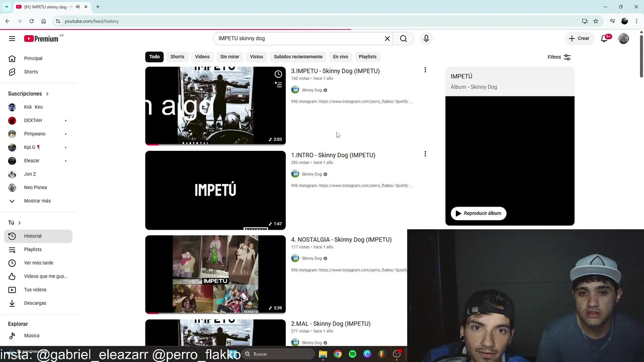The width and height of the screenshot is (644, 362).
Task: Open a new Chrome tab
Action: coord(98,7)
